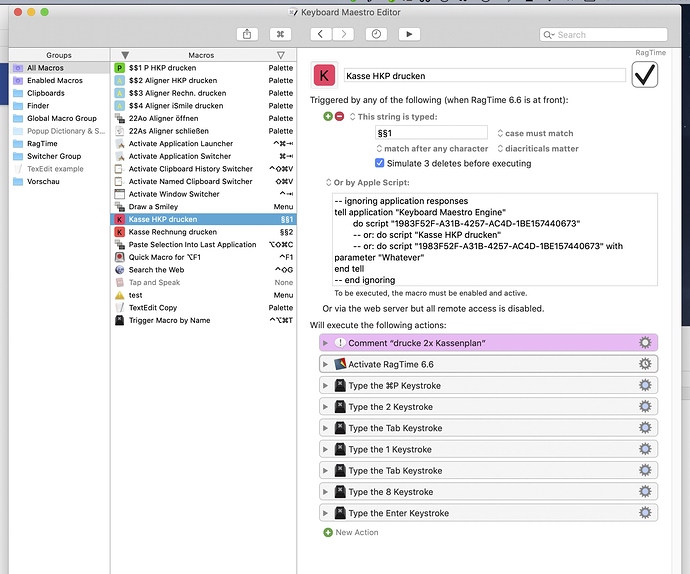This screenshot has height=574, width=690.
Task: Select the RagTime group
Action: (59, 144)
